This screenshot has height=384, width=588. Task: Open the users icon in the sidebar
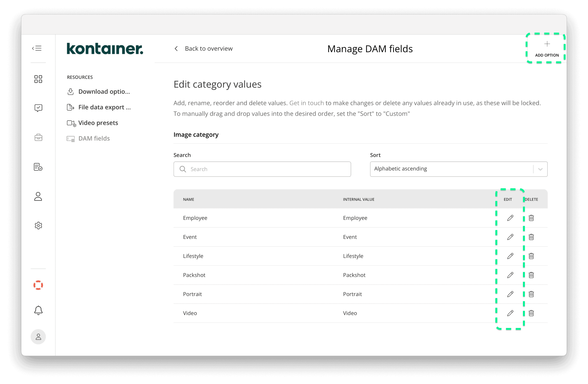click(38, 196)
